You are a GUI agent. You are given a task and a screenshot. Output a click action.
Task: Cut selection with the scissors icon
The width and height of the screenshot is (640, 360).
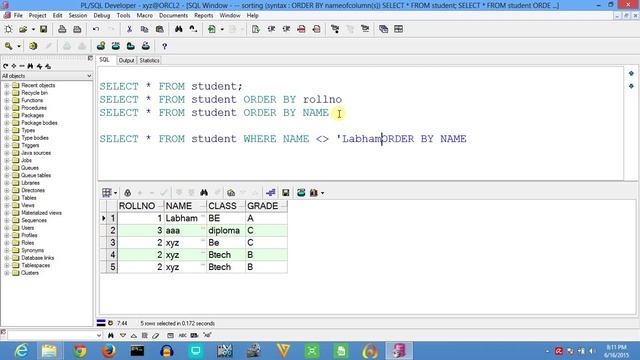pos(129,29)
